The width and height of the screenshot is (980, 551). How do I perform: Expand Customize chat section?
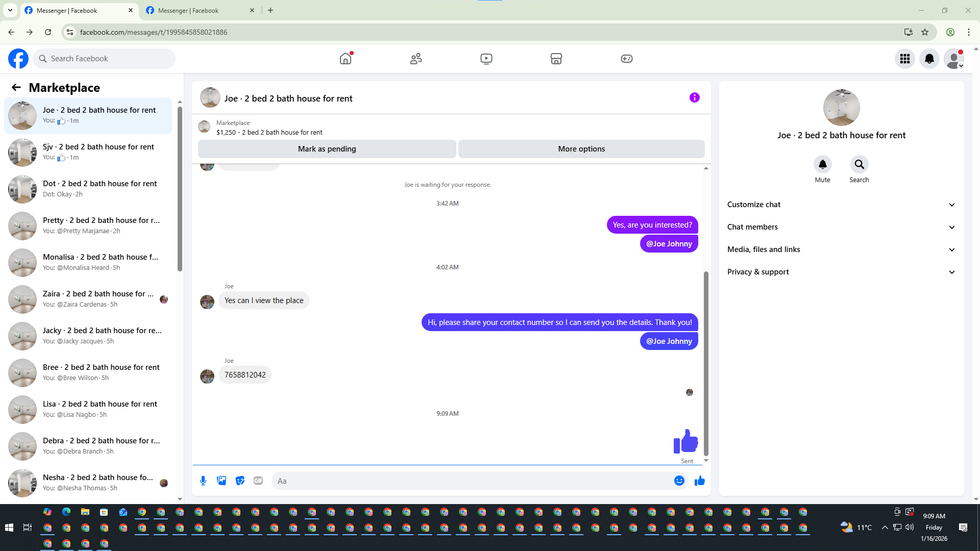841,205
